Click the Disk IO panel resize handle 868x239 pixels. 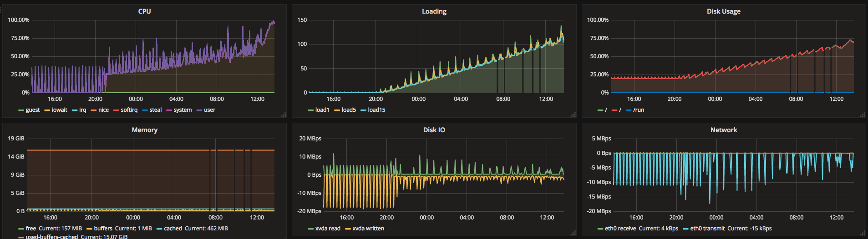click(x=573, y=233)
